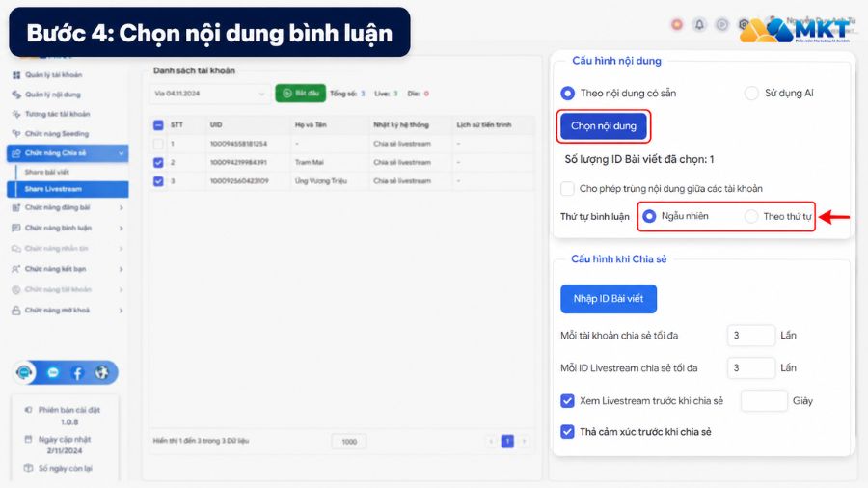Click the icon beside Chức năng tài khoản
Image resolution: width=868 pixels, height=488 pixels.
[x=16, y=289]
